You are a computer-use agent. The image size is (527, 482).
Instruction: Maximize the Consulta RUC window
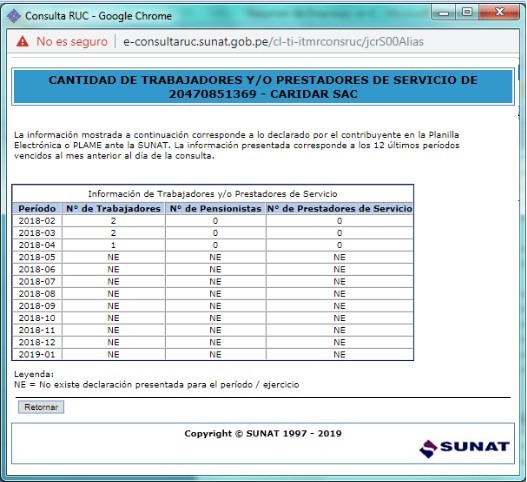pos(467,12)
